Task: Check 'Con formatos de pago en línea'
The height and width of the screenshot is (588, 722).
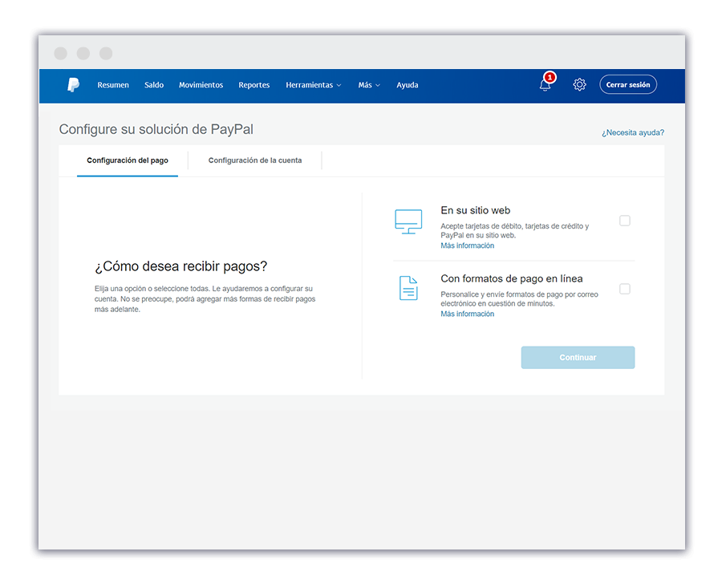Action: click(x=625, y=289)
